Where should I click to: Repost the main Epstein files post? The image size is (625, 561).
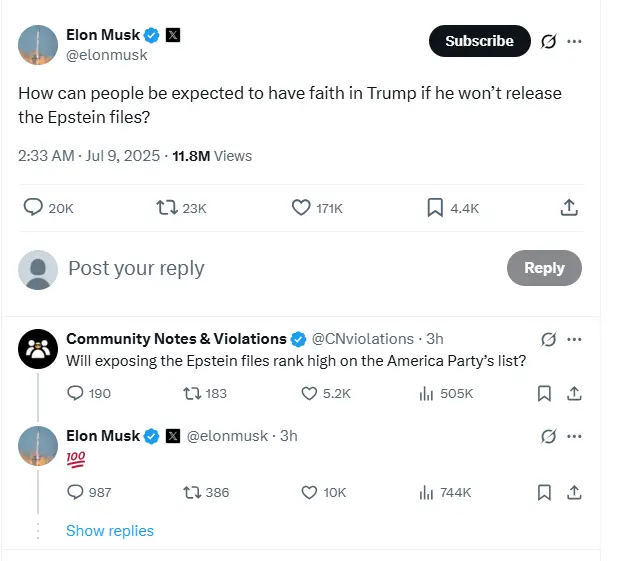(x=168, y=208)
